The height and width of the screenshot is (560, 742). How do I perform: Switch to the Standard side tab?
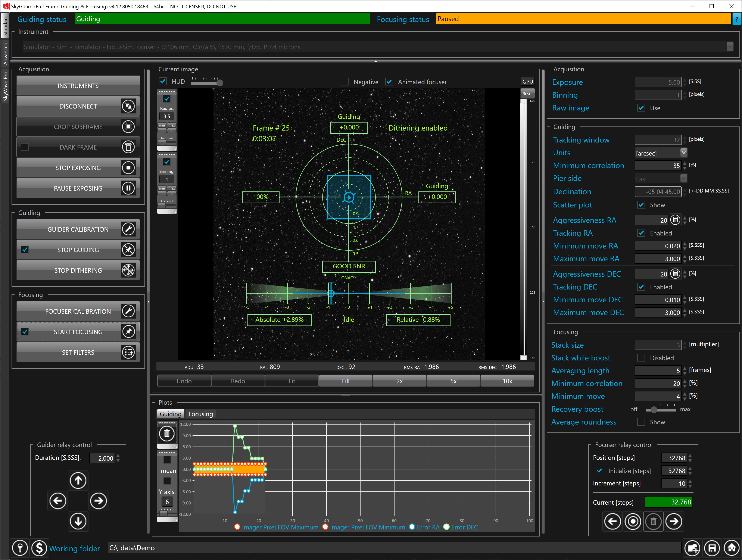[5, 25]
